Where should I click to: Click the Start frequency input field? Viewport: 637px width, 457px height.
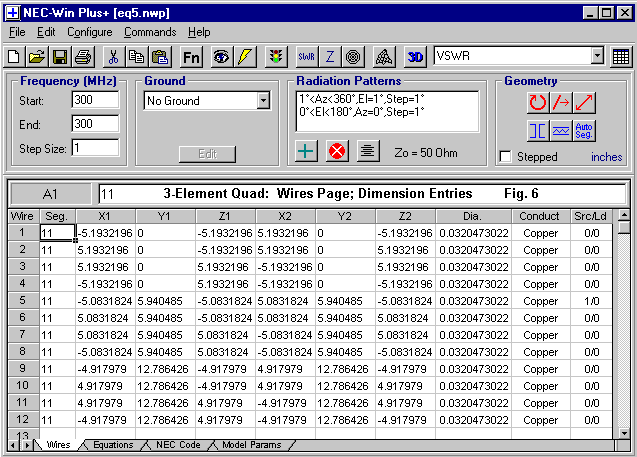point(95,100)
